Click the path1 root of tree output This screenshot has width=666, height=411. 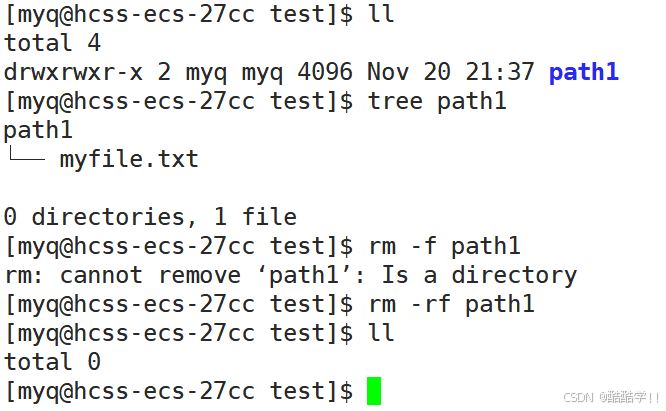(38, 130)
